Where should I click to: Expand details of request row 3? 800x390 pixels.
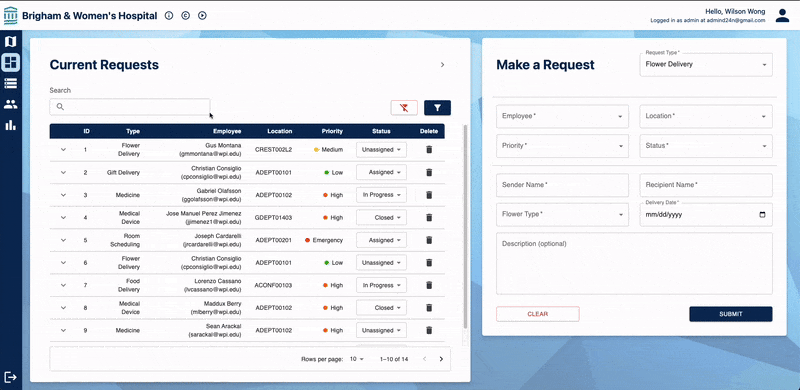point(63,195)
